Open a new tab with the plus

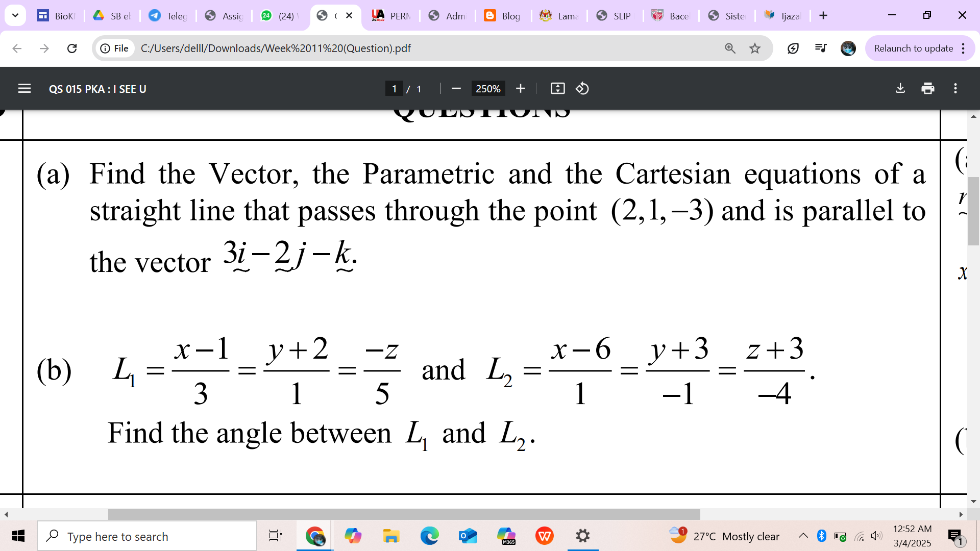tap(823, 15)
